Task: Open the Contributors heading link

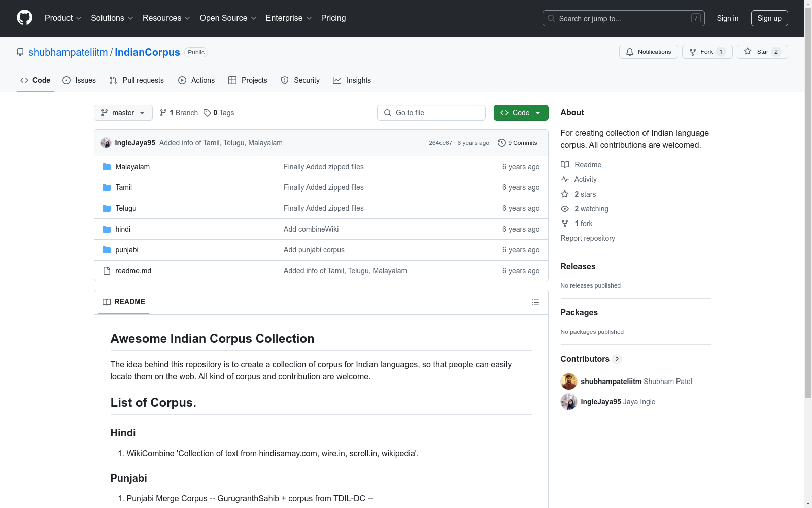Action: pos(591,359)
